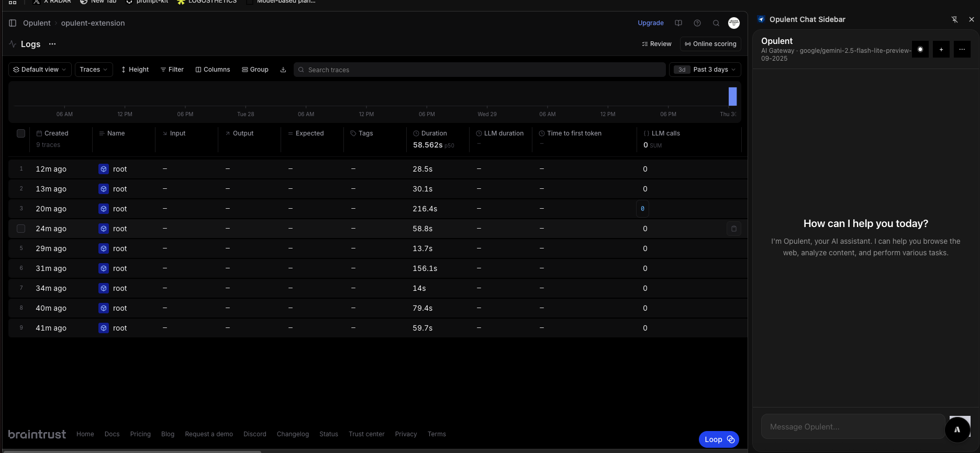Open the Filter menu
Image resolution: width=980 pixels, height=453 pixels.
pyautogui.click(x=172, y=70)
